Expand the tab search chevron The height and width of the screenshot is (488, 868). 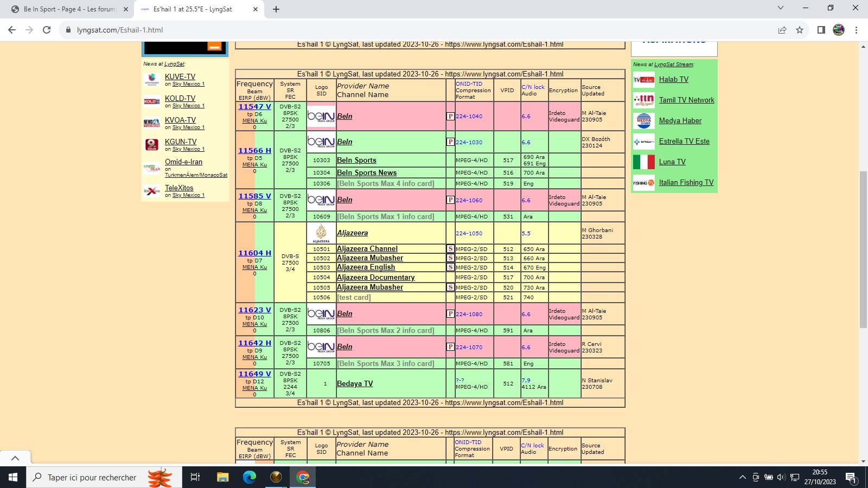pos(780,8)
